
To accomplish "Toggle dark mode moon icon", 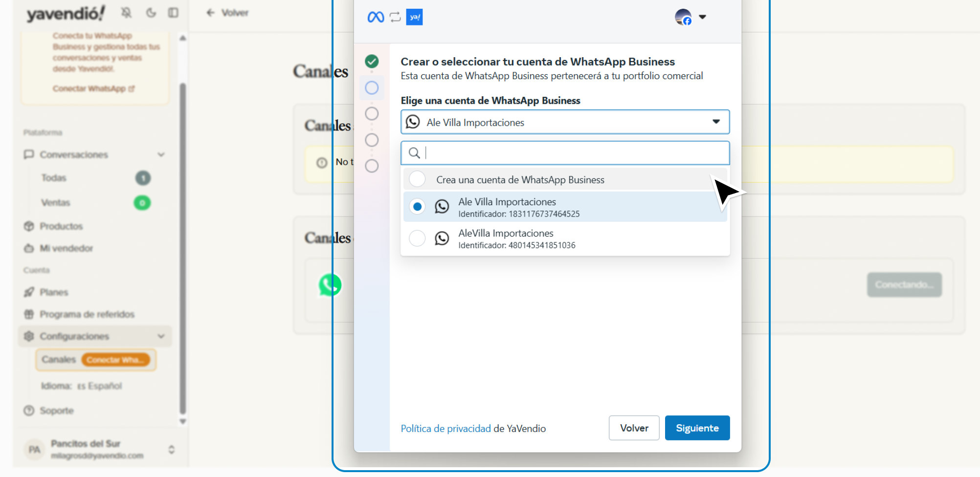I will [x=151, y=13].
